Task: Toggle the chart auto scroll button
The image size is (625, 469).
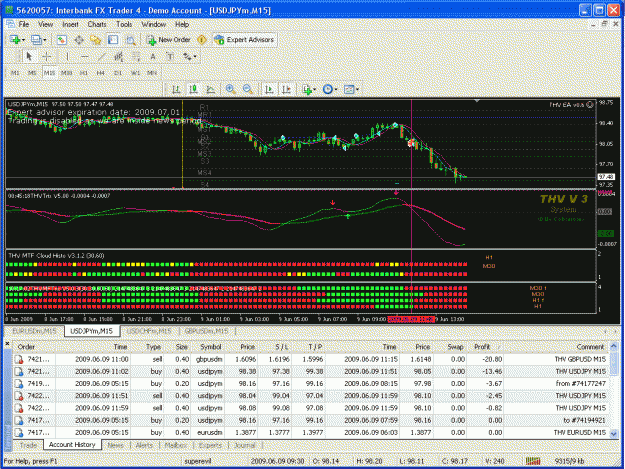Action: point(269,89)
